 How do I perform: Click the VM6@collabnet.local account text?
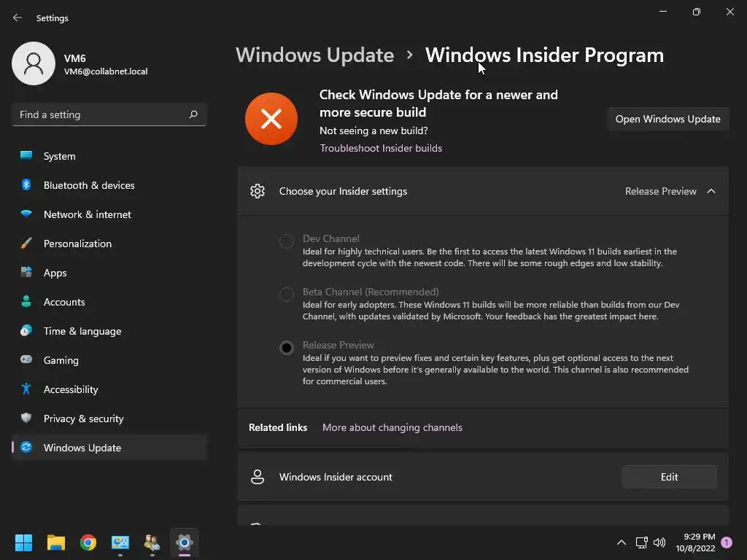coord(106,71)
